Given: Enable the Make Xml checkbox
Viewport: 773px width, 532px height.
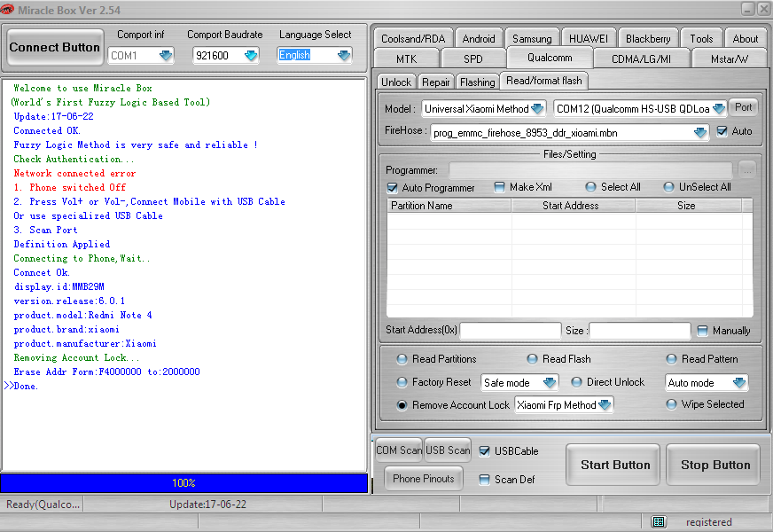Looking at the screenshot, I should click(x=499, y=187).
